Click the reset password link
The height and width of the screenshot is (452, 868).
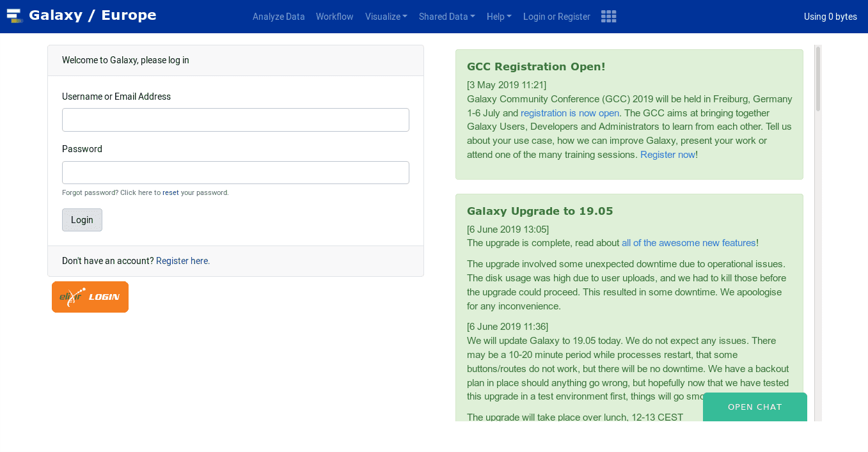(x=170, y=192)
